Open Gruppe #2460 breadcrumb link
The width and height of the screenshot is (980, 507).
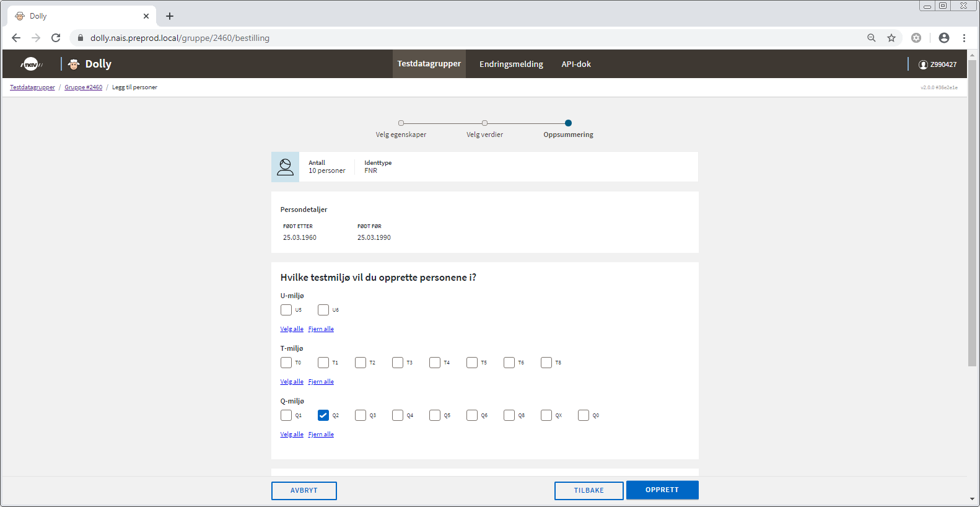(84, 87)
